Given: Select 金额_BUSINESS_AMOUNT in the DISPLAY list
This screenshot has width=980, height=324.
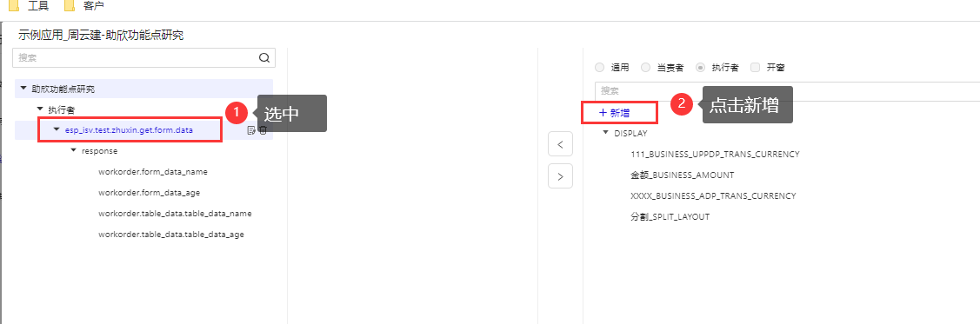Looking at the screenshot, I should (683, 175).
